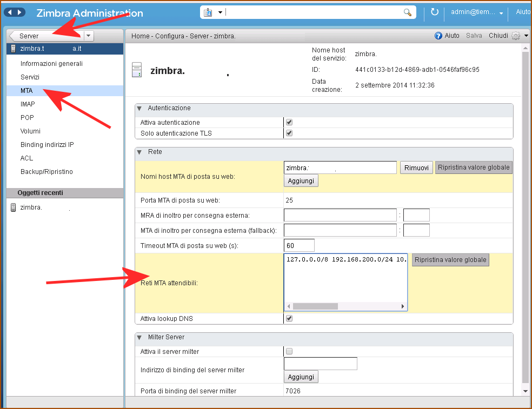Viewport: 532px width, 409px height.
Task: Click server icon under Oggetti recenti
Action: 13,207
